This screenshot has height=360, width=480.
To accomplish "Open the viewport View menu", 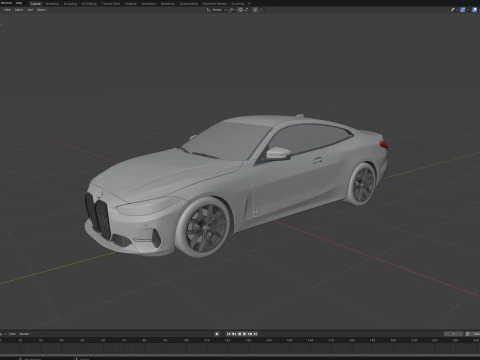I will click(7, 10).
